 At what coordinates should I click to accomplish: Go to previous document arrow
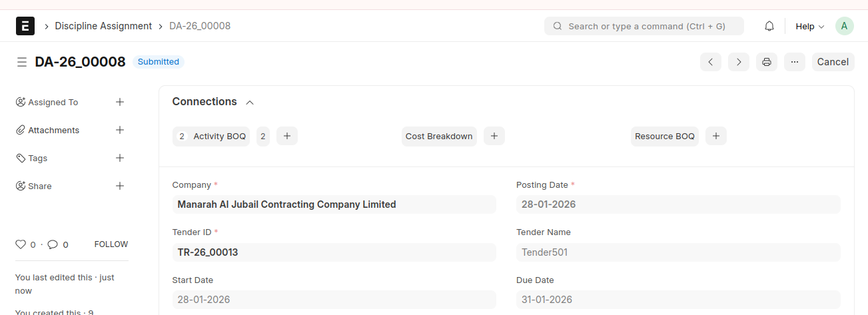pos(711,62)
